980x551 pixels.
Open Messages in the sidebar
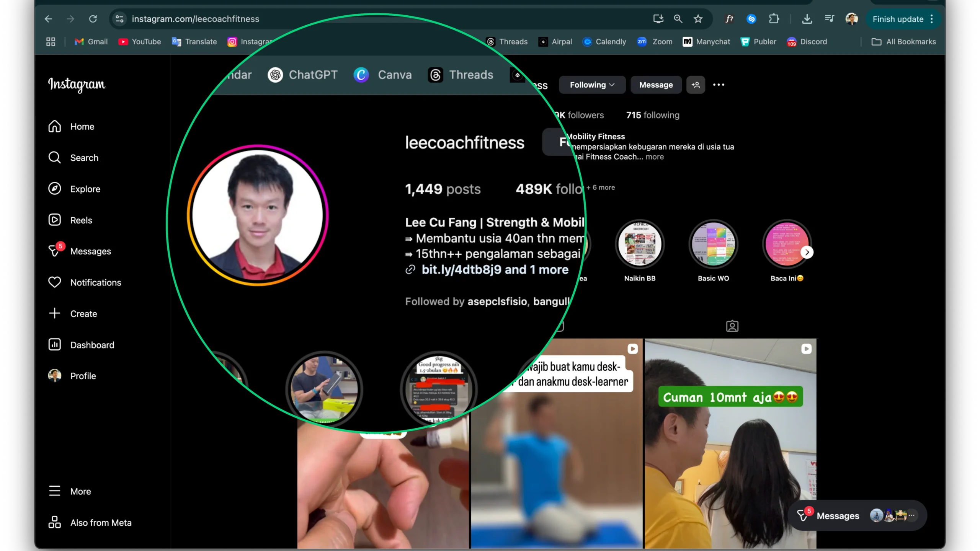pyautogui.click(x=80, y=251)
